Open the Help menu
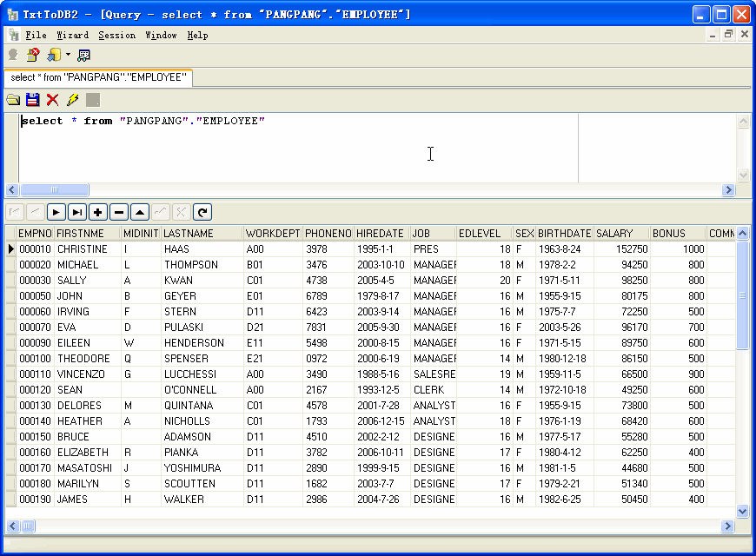 click(x=197, y=36)
